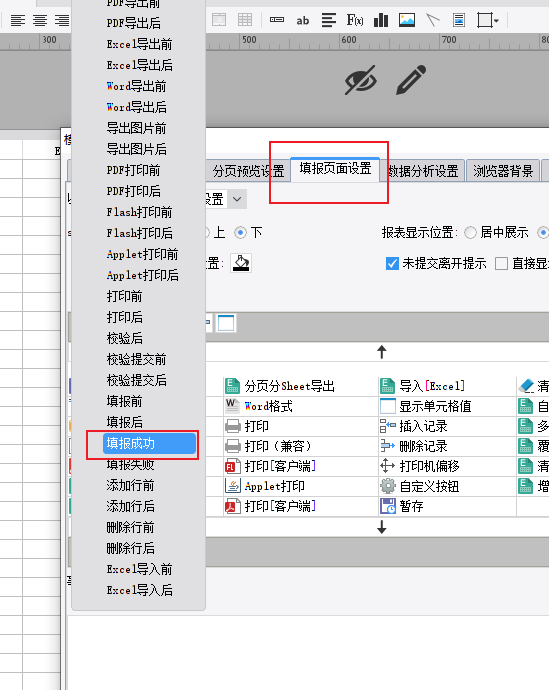549x690 pixels.
Task: Choose the Excel导出前 event
Action: (x=139, y=44)
